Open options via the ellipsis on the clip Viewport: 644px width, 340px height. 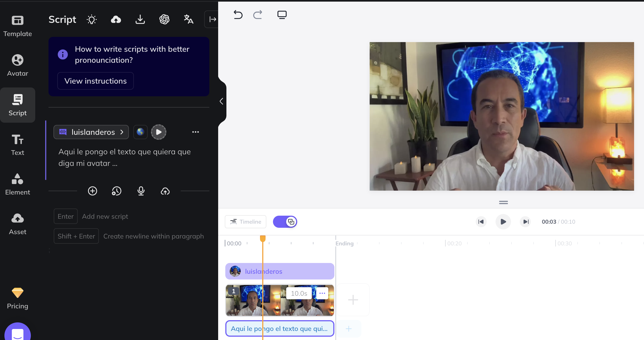point(322,293)
